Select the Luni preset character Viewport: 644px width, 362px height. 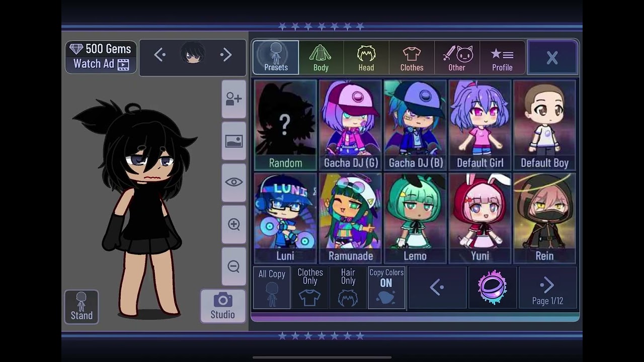[285, 218]
